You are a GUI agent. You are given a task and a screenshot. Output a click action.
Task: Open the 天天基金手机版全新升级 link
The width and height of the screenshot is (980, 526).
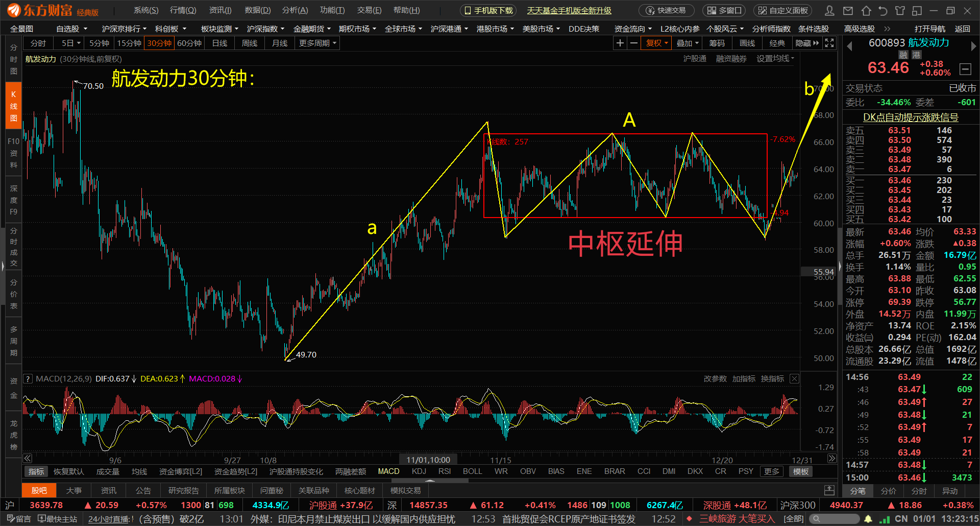click(569, 10)
